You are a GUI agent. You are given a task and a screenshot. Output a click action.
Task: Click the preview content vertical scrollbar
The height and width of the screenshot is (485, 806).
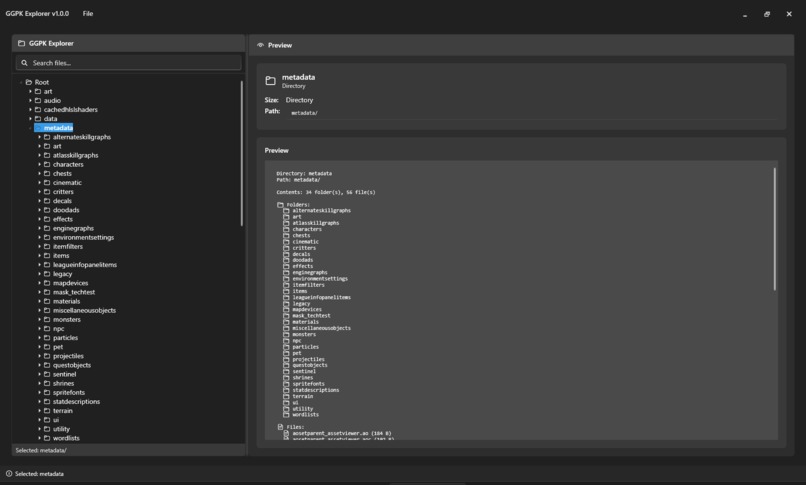point(775,229)
